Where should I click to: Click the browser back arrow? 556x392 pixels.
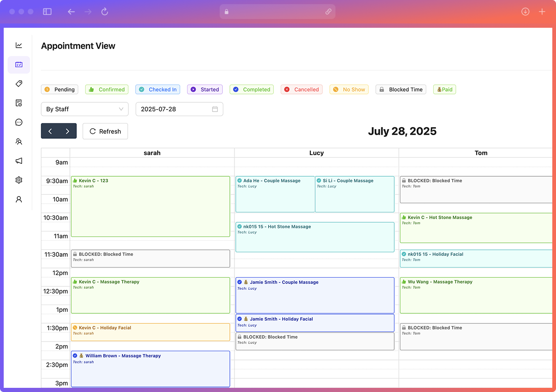click(x=71, y=12)
